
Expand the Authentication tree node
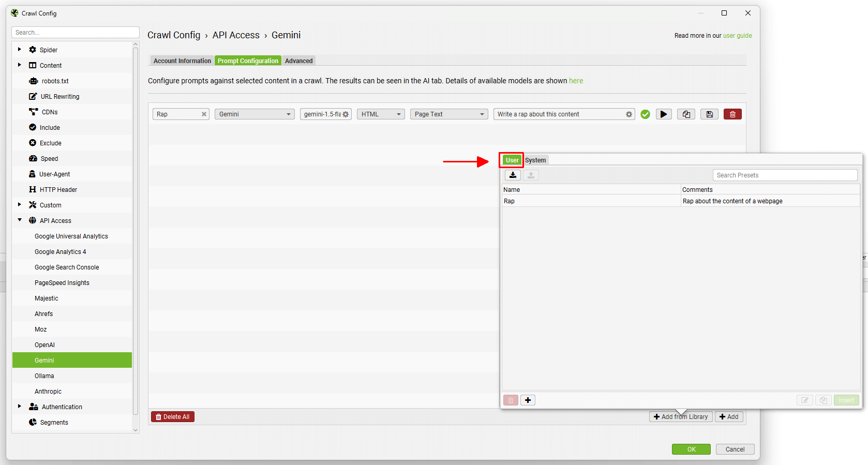pos(20,407)
